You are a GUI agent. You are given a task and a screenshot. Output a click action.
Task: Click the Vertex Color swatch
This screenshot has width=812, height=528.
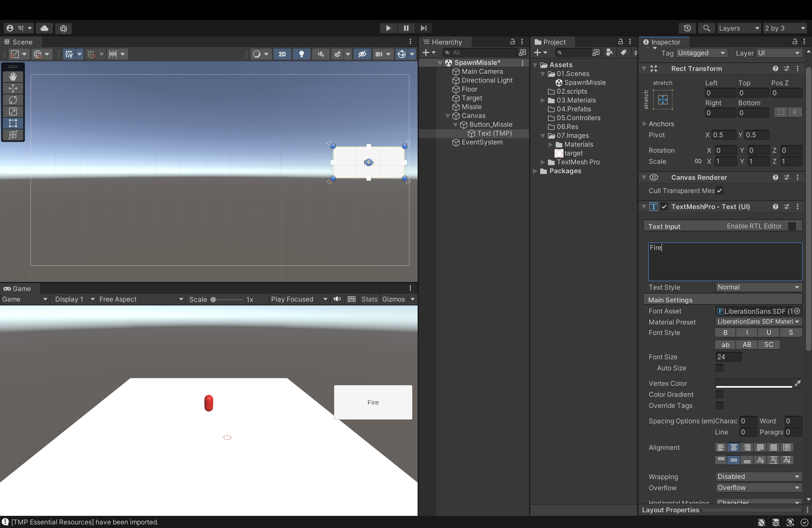754,383
